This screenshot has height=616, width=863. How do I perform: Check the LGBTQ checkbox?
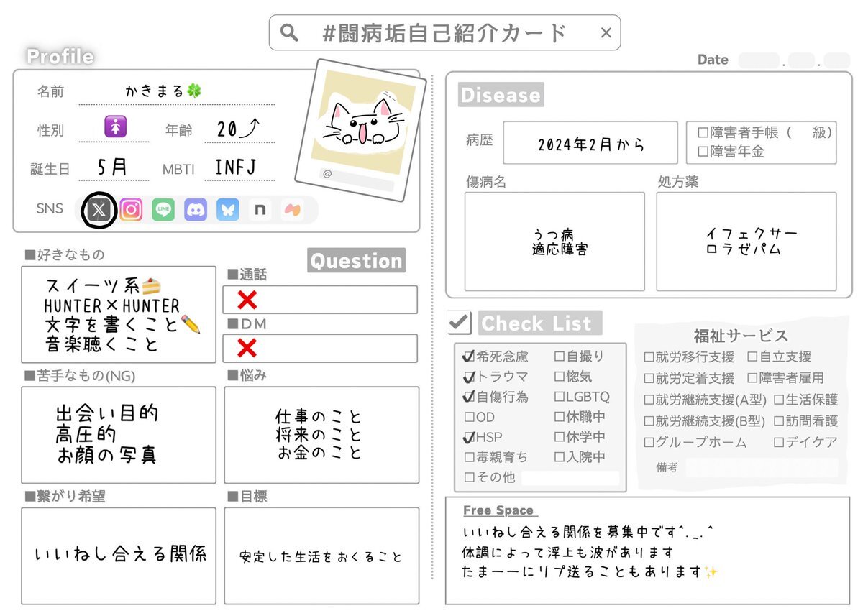pyautogui.click(x=560, y=397)
